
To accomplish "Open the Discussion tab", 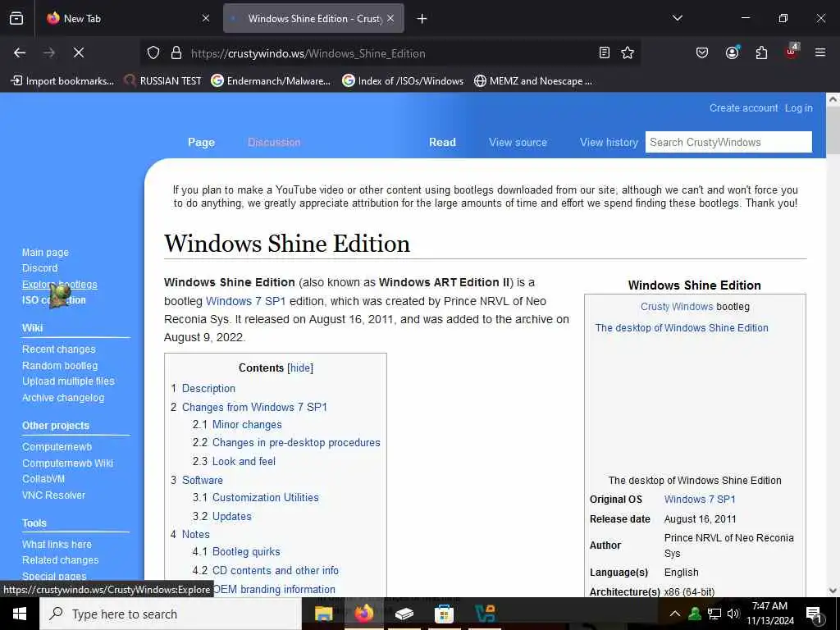I will tap(274, 143).
